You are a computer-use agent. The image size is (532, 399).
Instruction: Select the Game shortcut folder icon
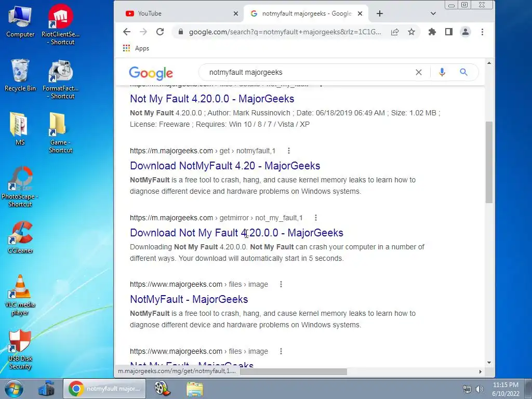(x=60, y=132)
